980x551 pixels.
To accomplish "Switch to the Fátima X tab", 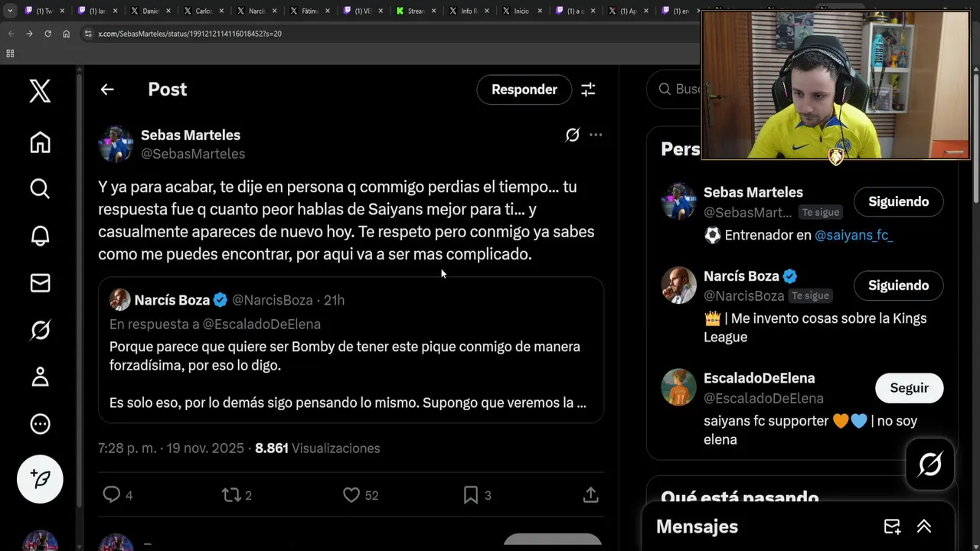I will [x=309, y=11].
